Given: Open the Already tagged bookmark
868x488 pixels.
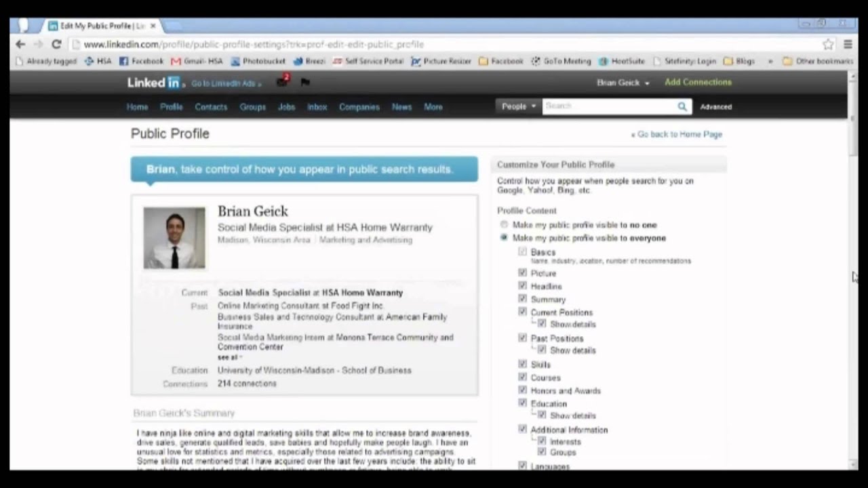Looking at the screenshot, I should [x=45, y=61].
